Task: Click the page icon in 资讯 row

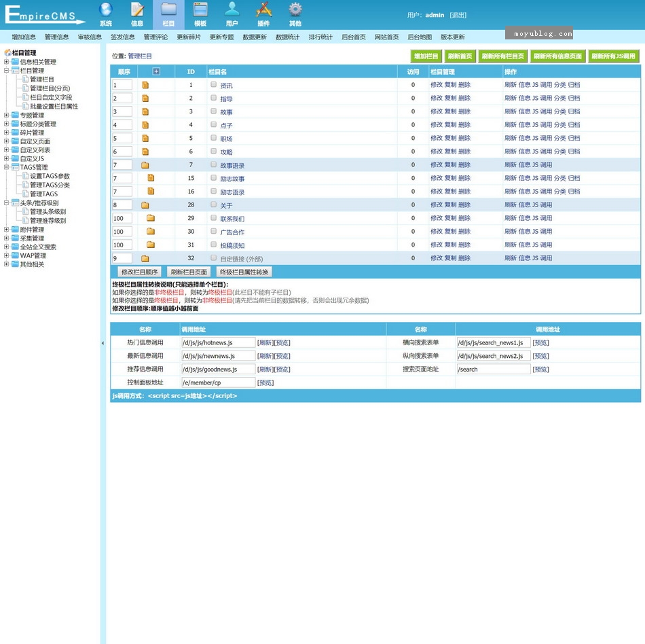Action: [x=145, y=85]
